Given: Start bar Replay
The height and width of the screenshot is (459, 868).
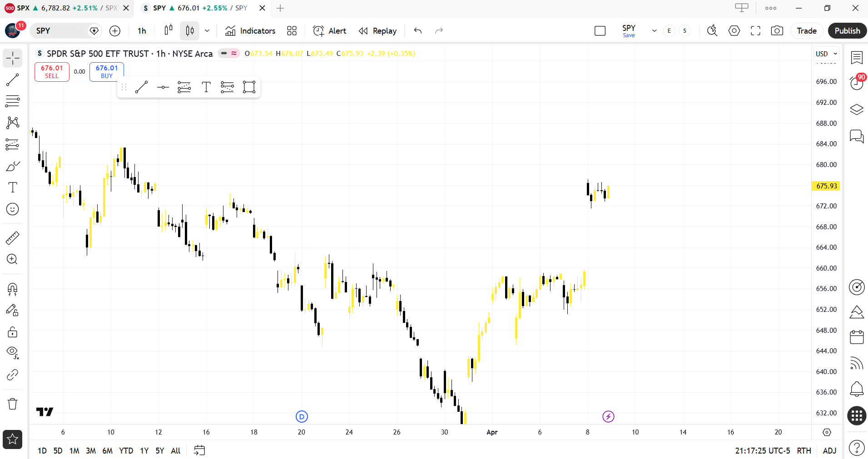Looking at the screenshot, I should point(377,31).
